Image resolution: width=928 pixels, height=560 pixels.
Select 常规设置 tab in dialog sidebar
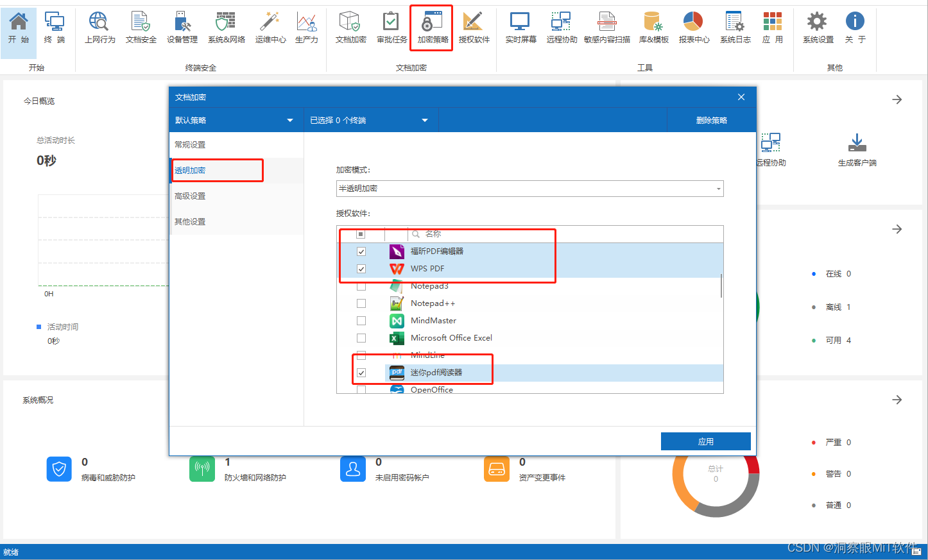pos(236,145)
